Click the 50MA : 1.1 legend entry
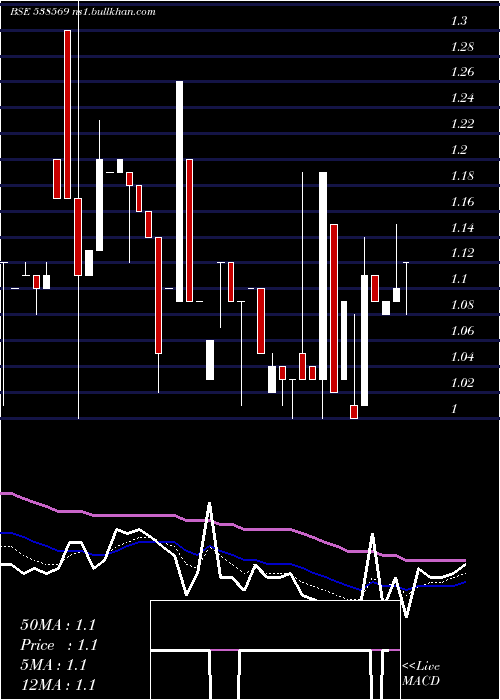Viewport: 500px width, 700px height. tap(58, 625)
